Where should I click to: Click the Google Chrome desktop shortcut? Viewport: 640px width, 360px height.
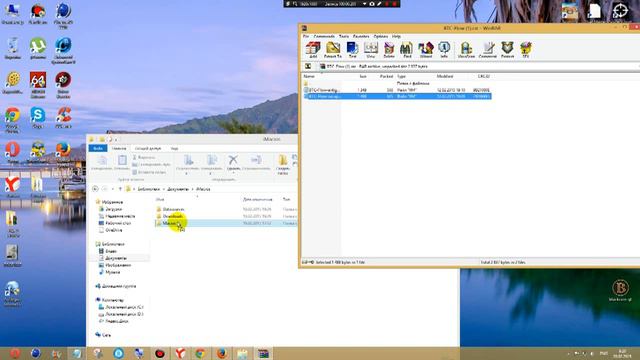click(x=12, y=119)
